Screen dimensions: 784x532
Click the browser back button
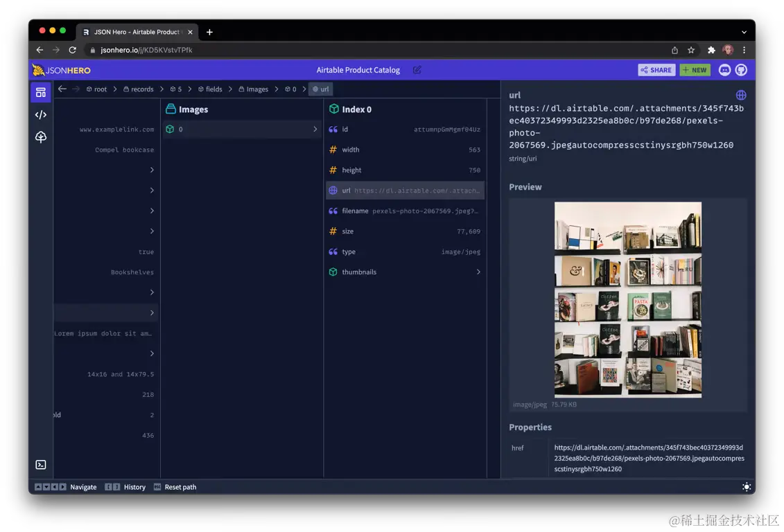(x=40, y=50)
